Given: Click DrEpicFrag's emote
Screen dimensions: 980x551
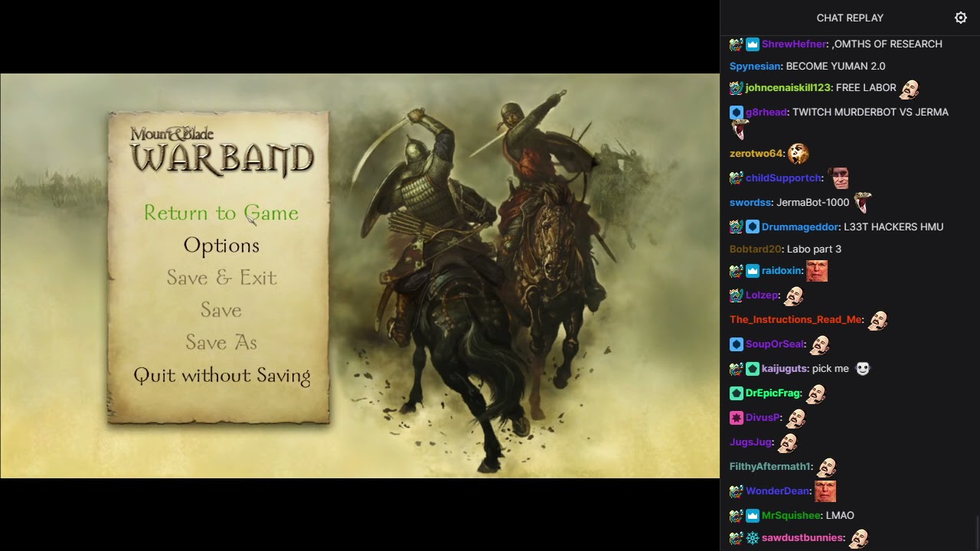Looking at the screenshot, I should pos(816,394).
